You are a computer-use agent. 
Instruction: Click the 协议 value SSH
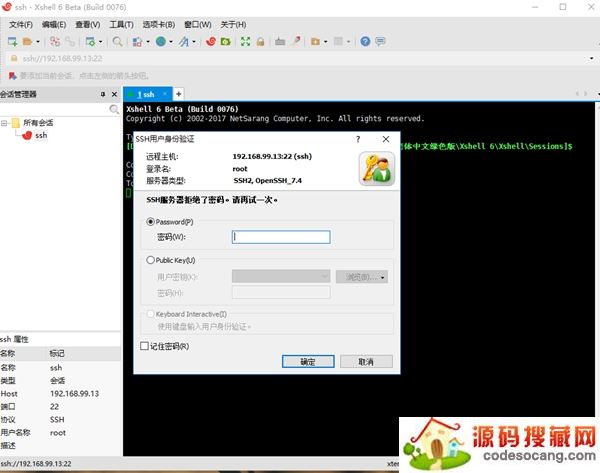pyautogui.click(x=57, y=420)
